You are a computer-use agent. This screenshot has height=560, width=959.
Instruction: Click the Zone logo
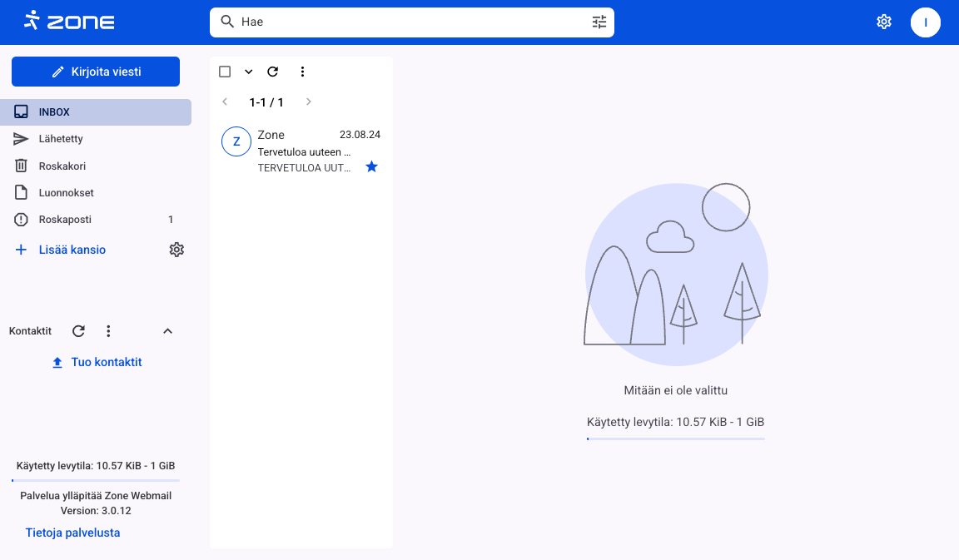pos(69,22)
